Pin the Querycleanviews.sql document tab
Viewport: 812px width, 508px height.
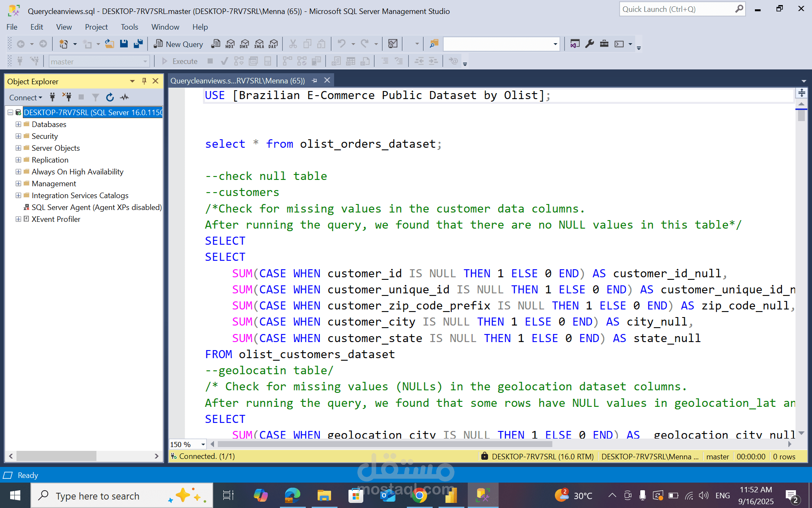click(x=314, y=80)
